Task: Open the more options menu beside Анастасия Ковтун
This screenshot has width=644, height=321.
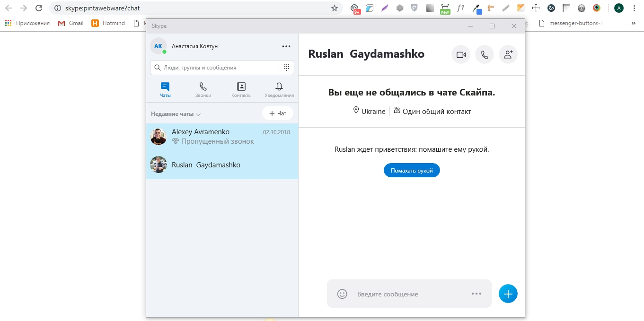Action: pos(286,46)
